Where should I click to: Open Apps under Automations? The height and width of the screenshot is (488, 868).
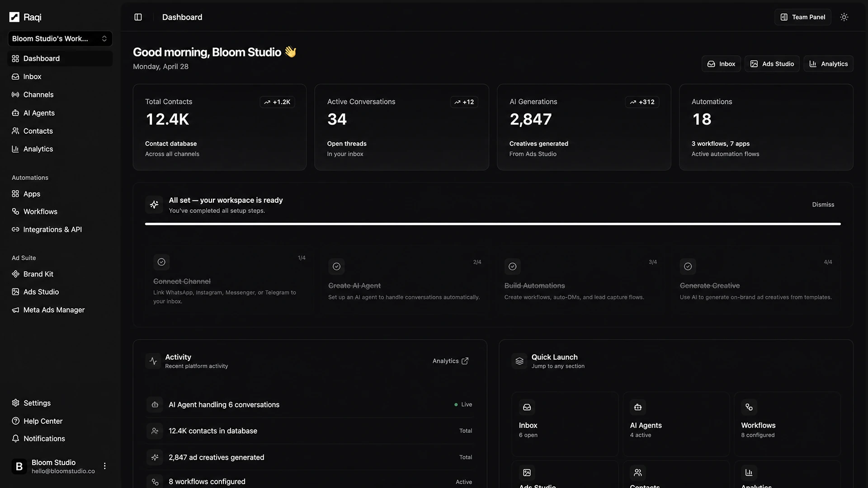point(60,194)
